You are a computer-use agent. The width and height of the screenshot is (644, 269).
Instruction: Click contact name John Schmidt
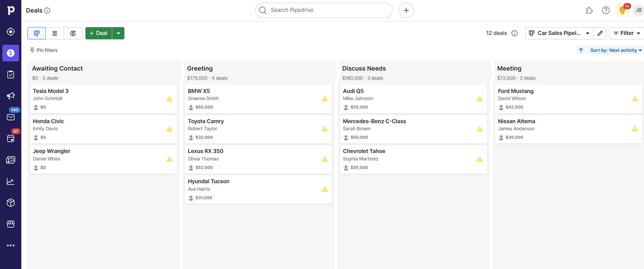[x=48, y=98]
